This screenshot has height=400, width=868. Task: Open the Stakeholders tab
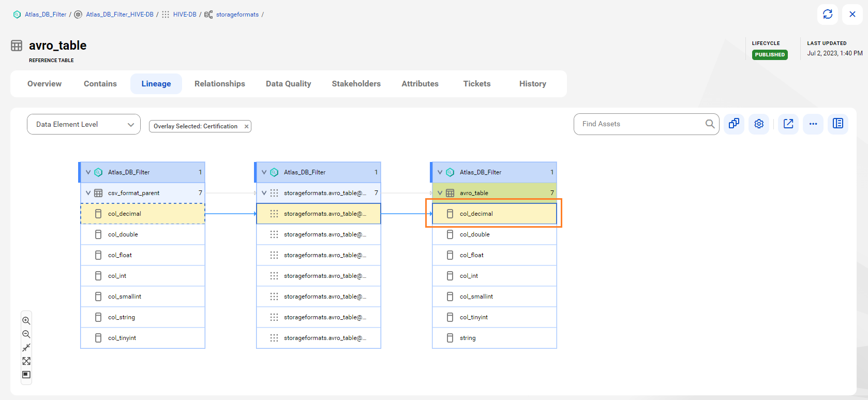click(356, 84)
